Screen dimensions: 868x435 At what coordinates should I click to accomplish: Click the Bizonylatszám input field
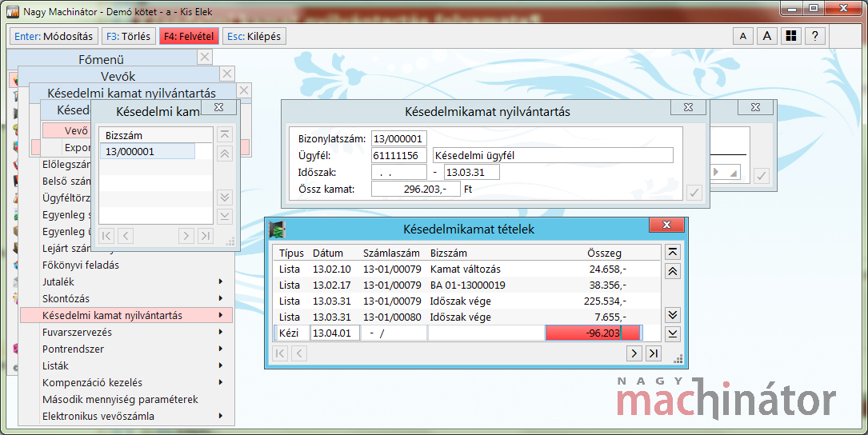(x=398, y=139)
